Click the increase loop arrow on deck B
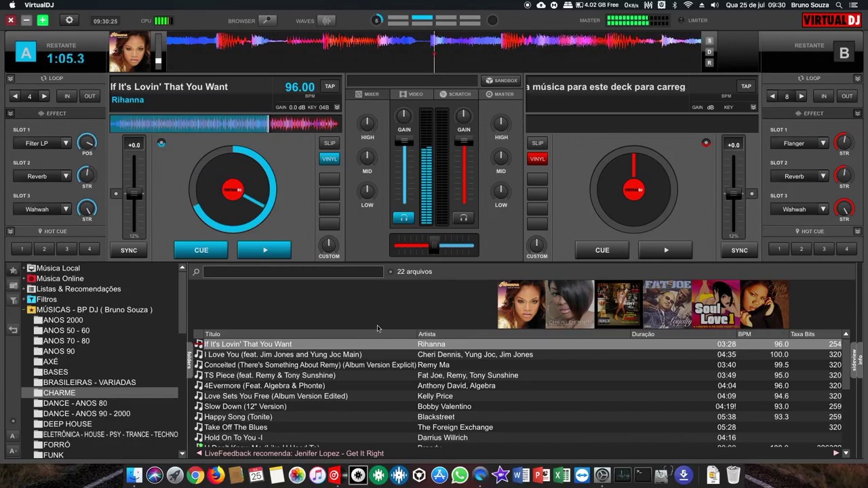The width and height of the screenshot is (868, 488). pos(801,96)
